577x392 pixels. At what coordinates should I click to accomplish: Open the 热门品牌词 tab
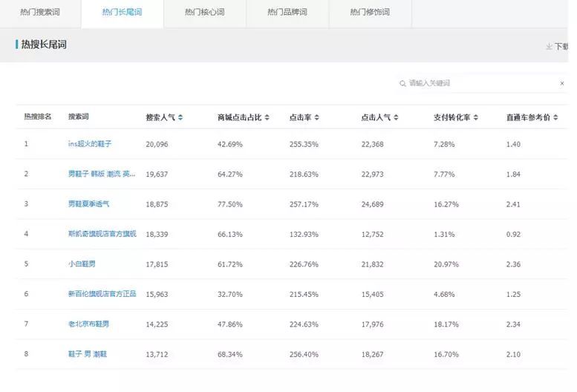287,13
